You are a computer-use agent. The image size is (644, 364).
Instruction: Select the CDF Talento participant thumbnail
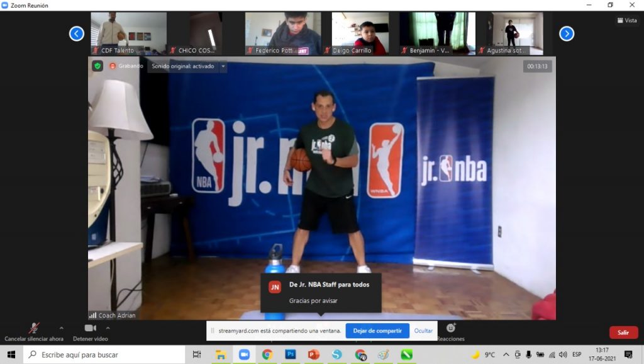(x=128, y=34)
